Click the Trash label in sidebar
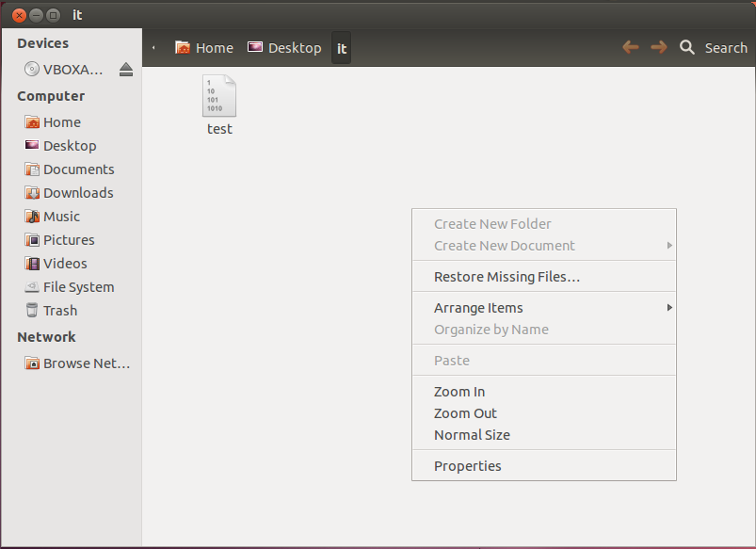Screen dimensions: 756x549 coord(60,311)
